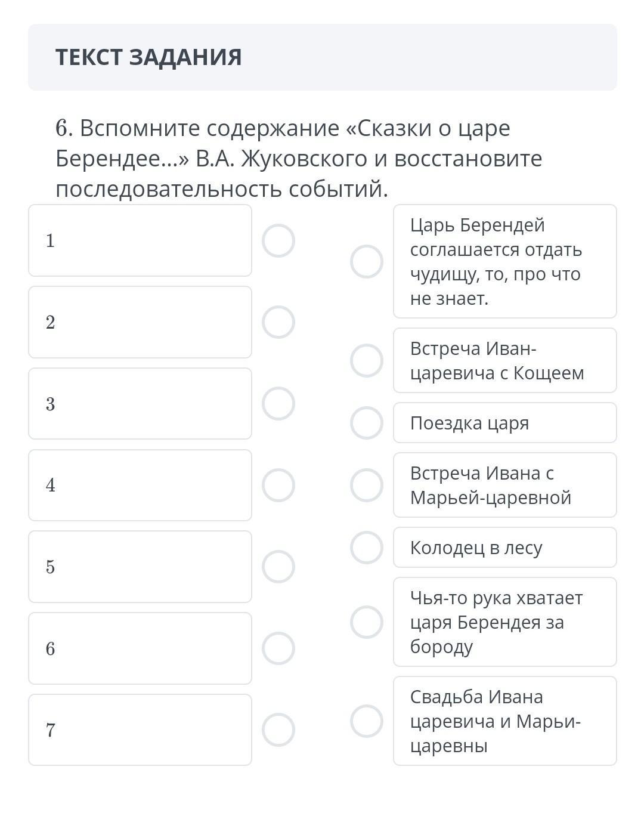Select the radio circle next to slot 5

pos(278,567)
